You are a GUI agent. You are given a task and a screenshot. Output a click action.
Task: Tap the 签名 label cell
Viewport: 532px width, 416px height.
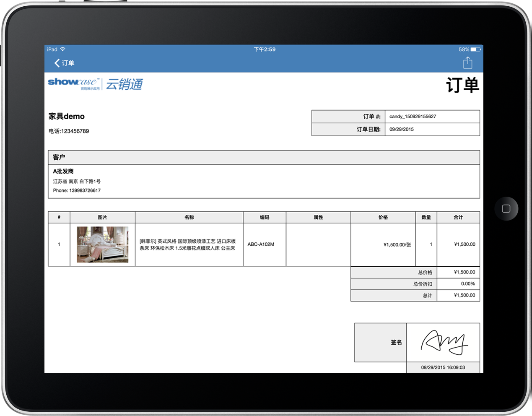pyautogui.click(x=381, y=343)
